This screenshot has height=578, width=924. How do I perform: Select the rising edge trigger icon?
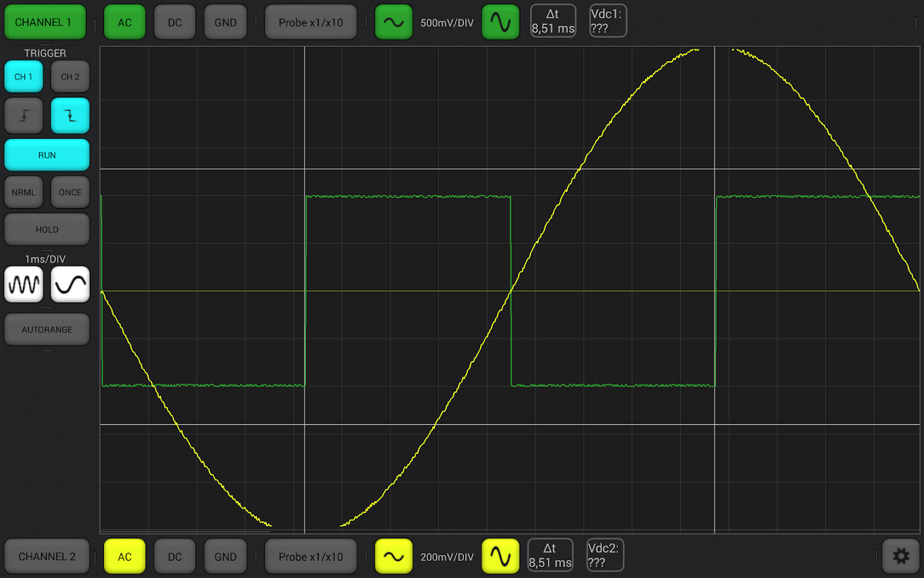click(x=24, y=116)
